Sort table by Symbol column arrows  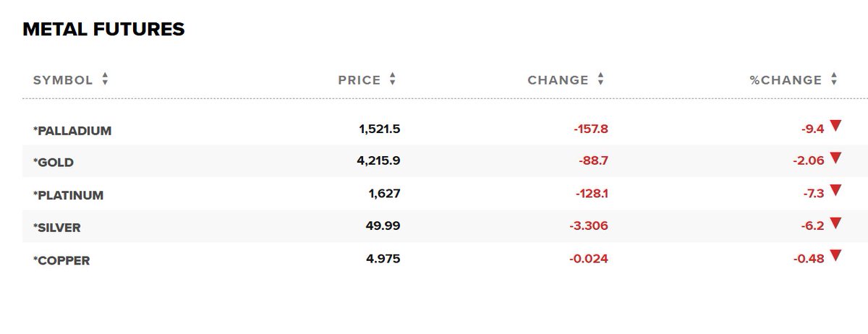[x=105, y=80]
